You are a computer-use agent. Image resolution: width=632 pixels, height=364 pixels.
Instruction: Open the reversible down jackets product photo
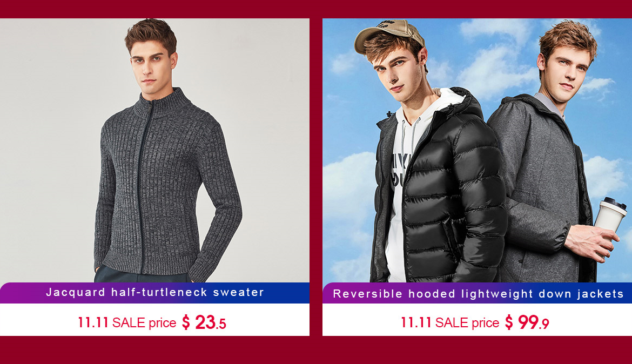(x=477, y=150)
